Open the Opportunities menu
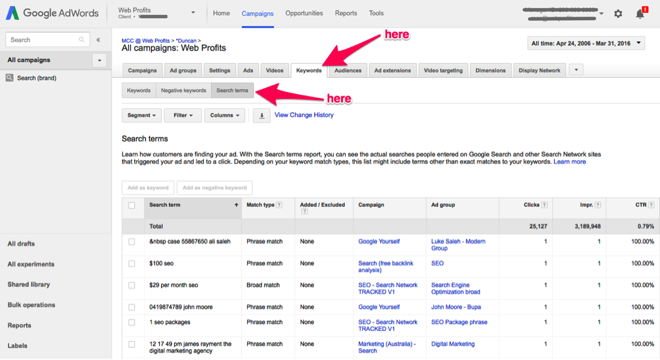 point(304,13)
